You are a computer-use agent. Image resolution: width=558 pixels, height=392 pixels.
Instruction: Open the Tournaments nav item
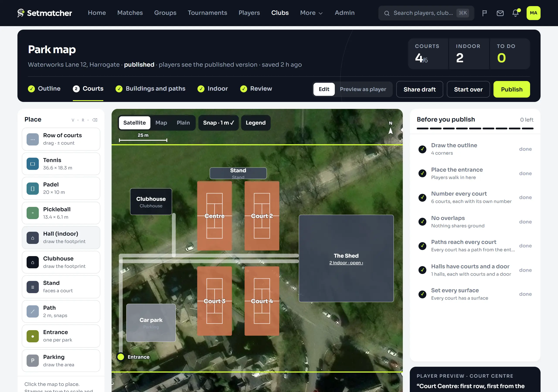tap(207, 13)
